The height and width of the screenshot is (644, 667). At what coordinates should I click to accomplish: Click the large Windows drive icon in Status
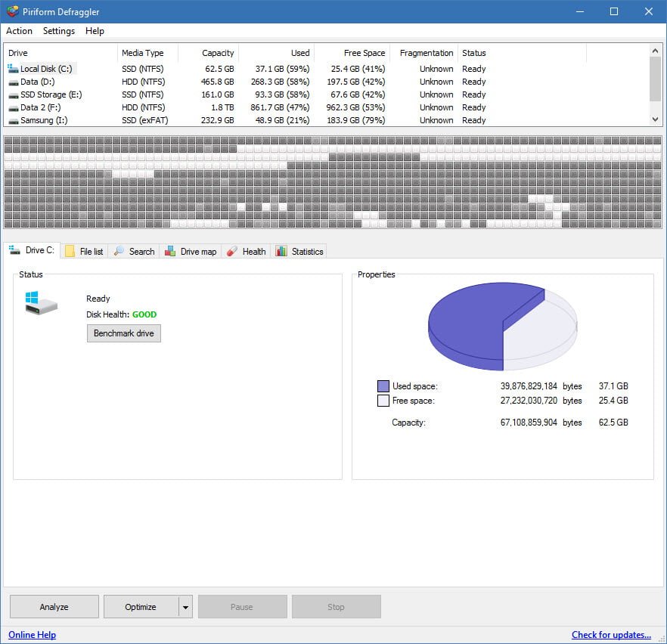point(41,302)
